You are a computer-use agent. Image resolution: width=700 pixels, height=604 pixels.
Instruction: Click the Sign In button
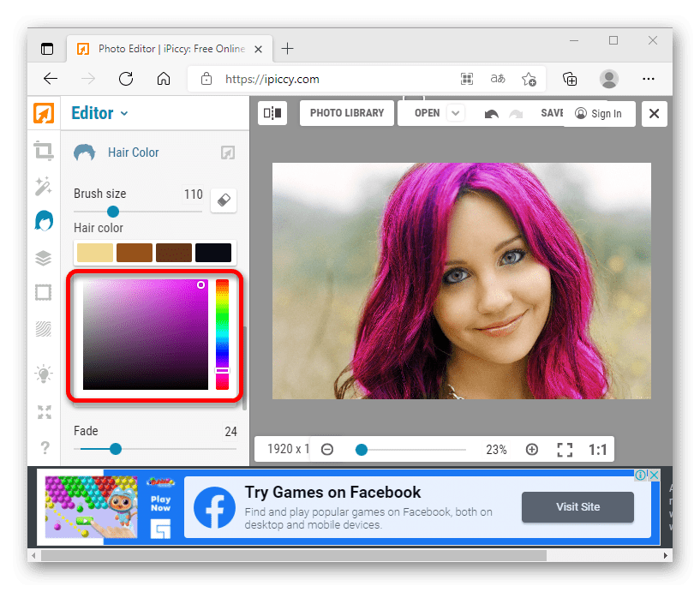[x=598, y=113]
